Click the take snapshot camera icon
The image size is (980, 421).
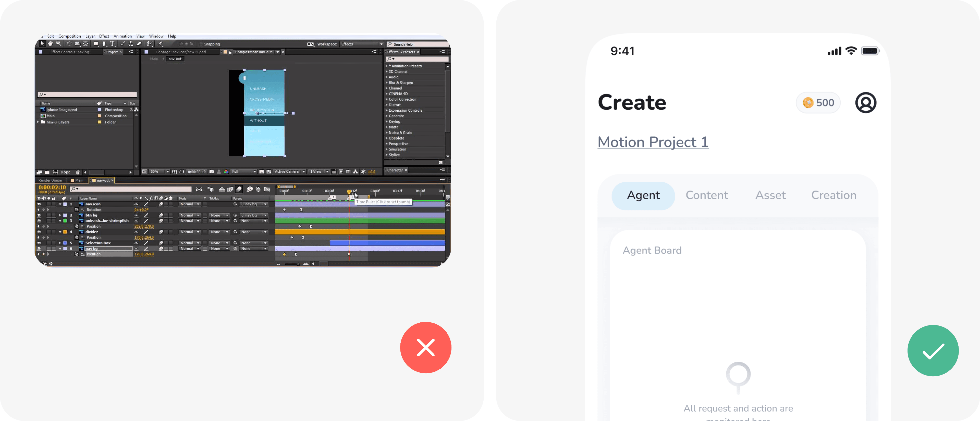coord(212,172)
